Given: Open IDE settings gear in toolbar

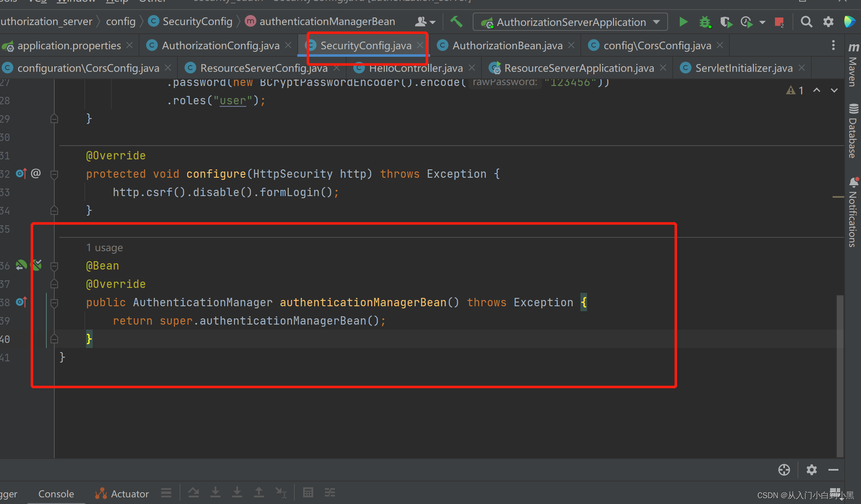Looking at the screenshot, I should (828, 22).
